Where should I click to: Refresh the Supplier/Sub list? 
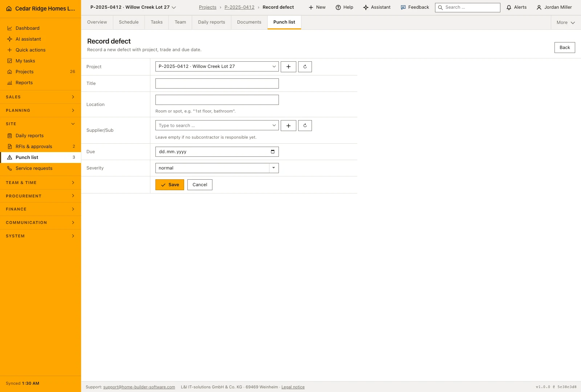pos(305,126)
